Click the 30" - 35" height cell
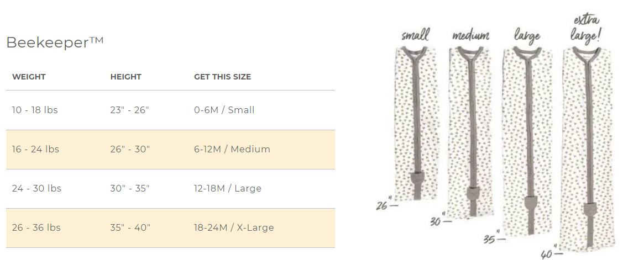This screenshot has height=260, width=644. point(130,188)
